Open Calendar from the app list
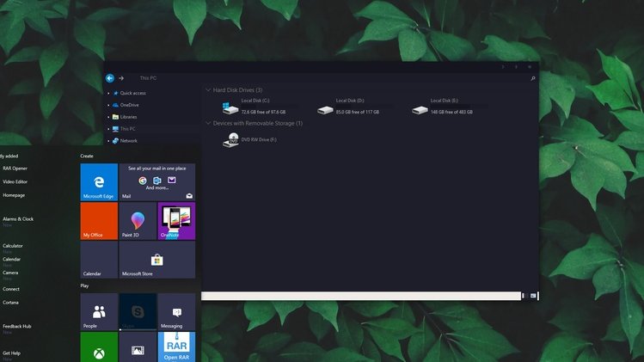644x362 pixels. pos(11,260)
